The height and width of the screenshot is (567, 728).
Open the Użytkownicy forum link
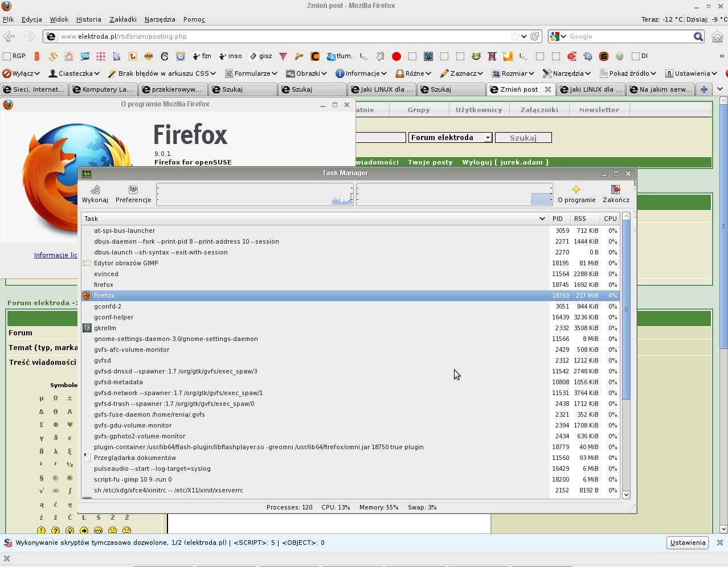tap(478, 110)
